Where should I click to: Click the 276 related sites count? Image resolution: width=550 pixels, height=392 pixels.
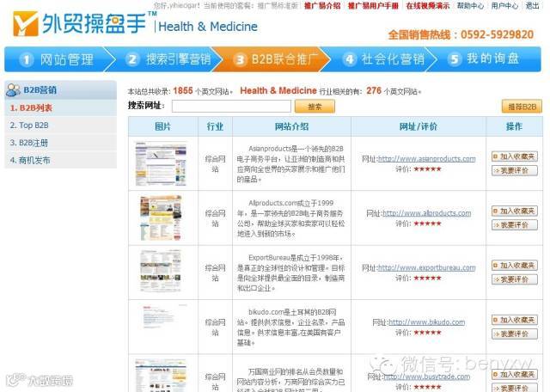[374, 91]
